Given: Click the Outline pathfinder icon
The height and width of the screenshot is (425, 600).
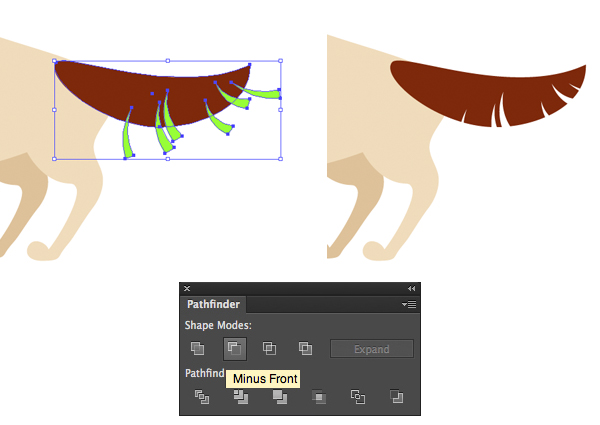Looking at the screenshot, I should coord(358,397).
